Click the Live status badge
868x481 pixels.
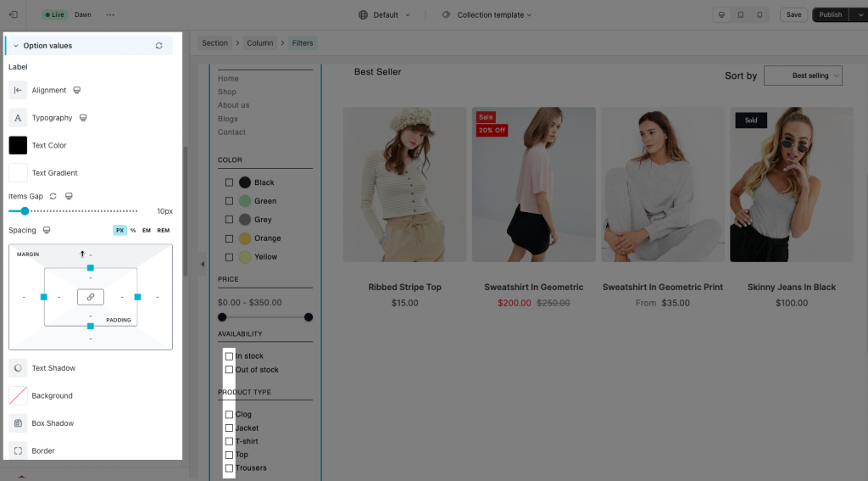(x=54, y=15)
